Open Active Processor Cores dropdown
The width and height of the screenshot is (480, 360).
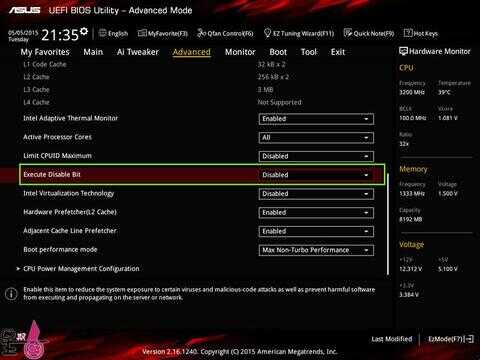[316, 138]
